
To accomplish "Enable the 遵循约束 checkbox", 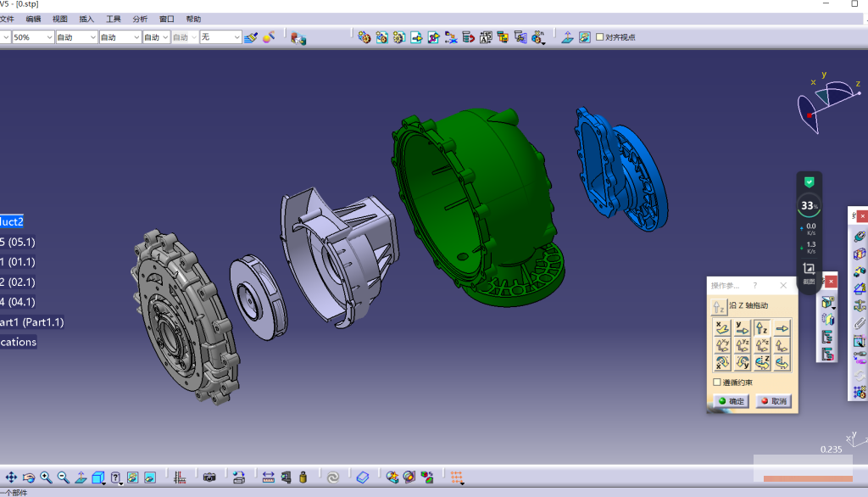I will tap(717, 383).
